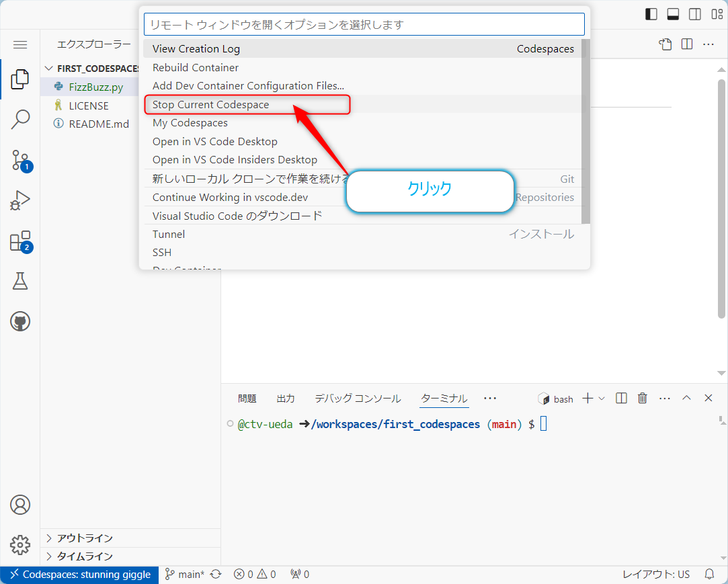Screen dimensions: 728x584
Task: Select Visual Studio Code のダウンロード
Action: pyautogui.click(x=362, y=216)
